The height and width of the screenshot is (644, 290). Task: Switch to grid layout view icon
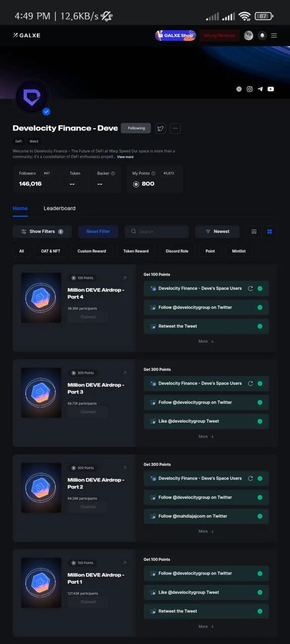click(x=269, y=231)
